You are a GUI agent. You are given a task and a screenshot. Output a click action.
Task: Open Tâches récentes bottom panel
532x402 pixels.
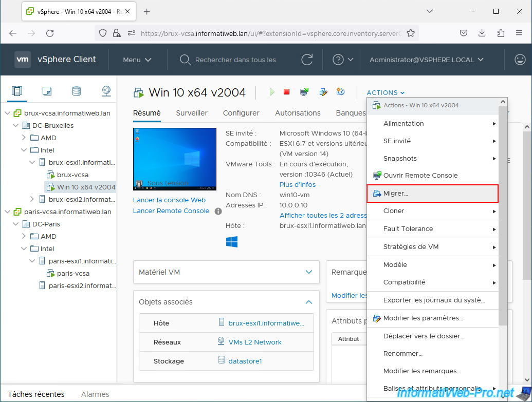click(x=36, y=394)
